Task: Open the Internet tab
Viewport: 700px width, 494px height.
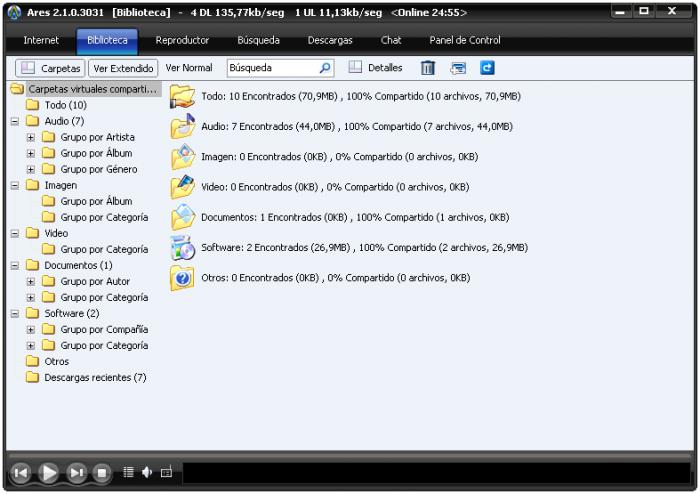Action: point(41,40)
